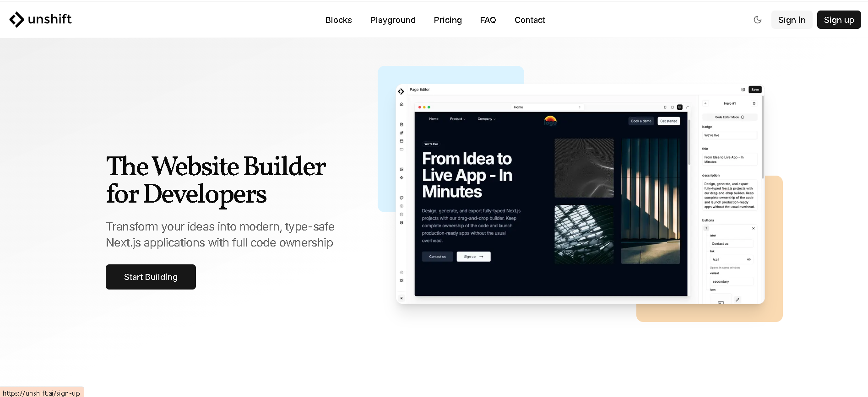
Task: Click the preview canvas vertical scrollbar
Action: click(x=689, y=142)
